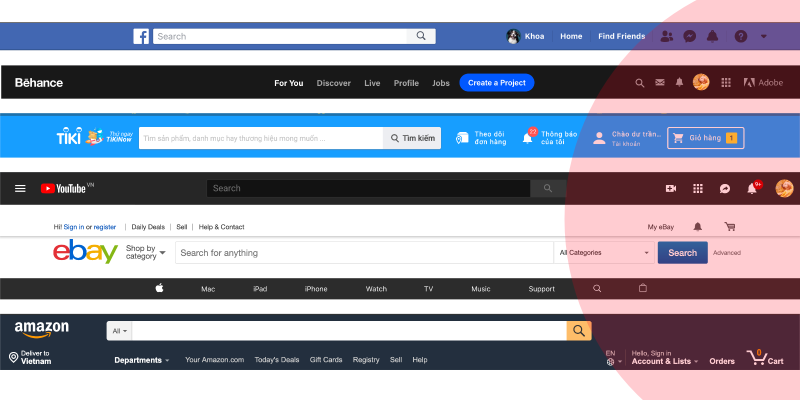The height and width of the screenshot is (400, 800).
Task: Open Behance Profile tab
Action: pyautogui.click(x=406, y=83)
